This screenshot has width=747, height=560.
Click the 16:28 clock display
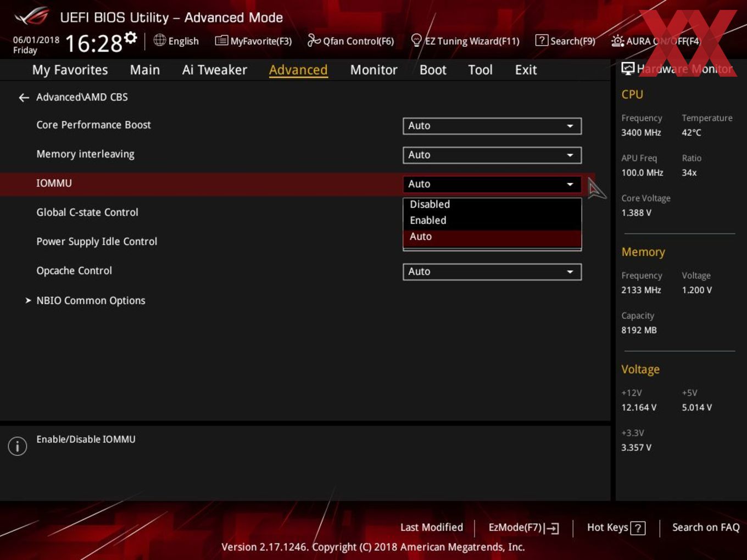[94, 43]
